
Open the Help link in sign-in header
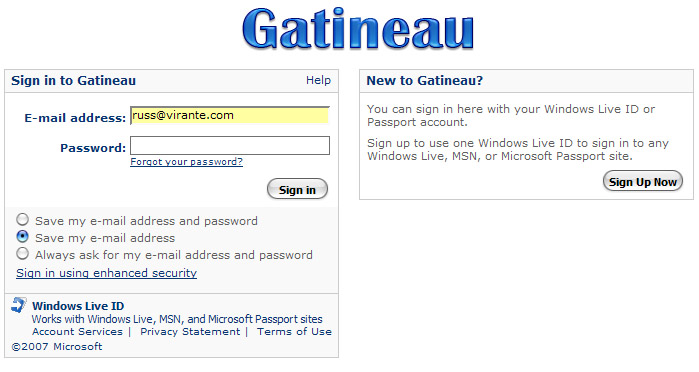[x=318, y=80]
